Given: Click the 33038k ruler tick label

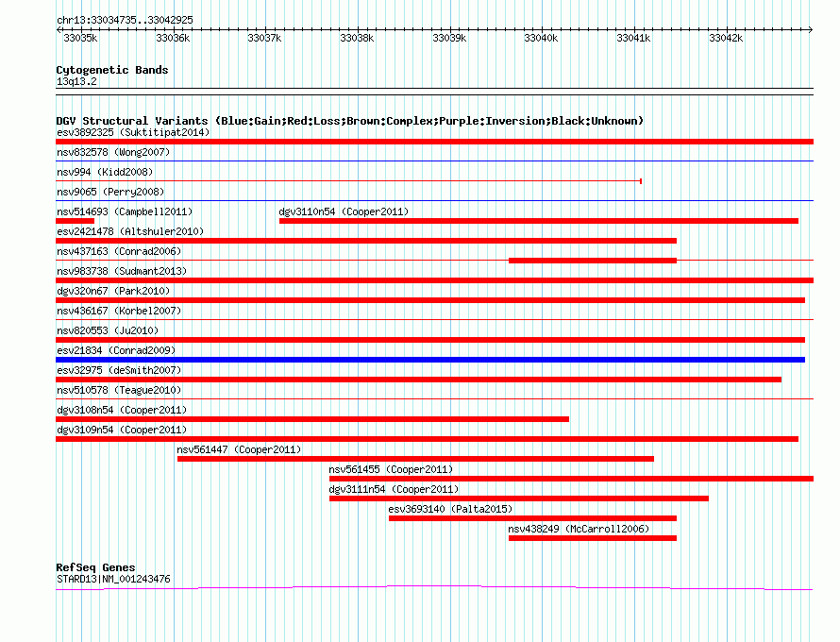Looking at the screenshot, I should (357, 38).
